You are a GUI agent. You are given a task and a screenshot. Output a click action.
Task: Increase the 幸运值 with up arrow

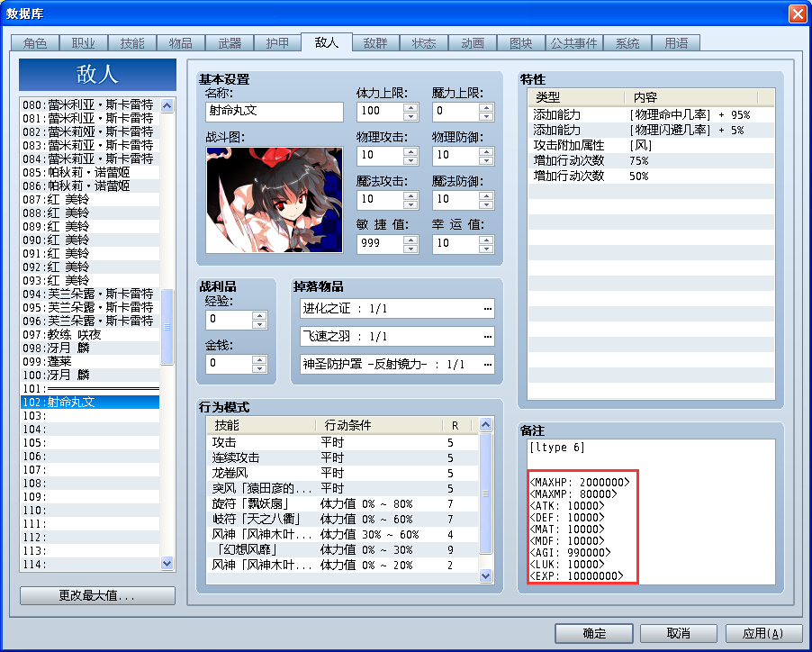[486, 240]
